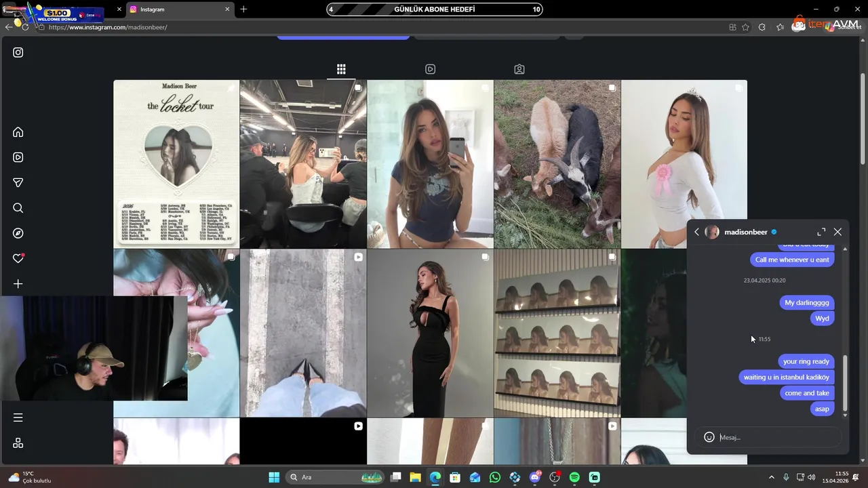Click the taskbar Ara search box

click(336, 477)
